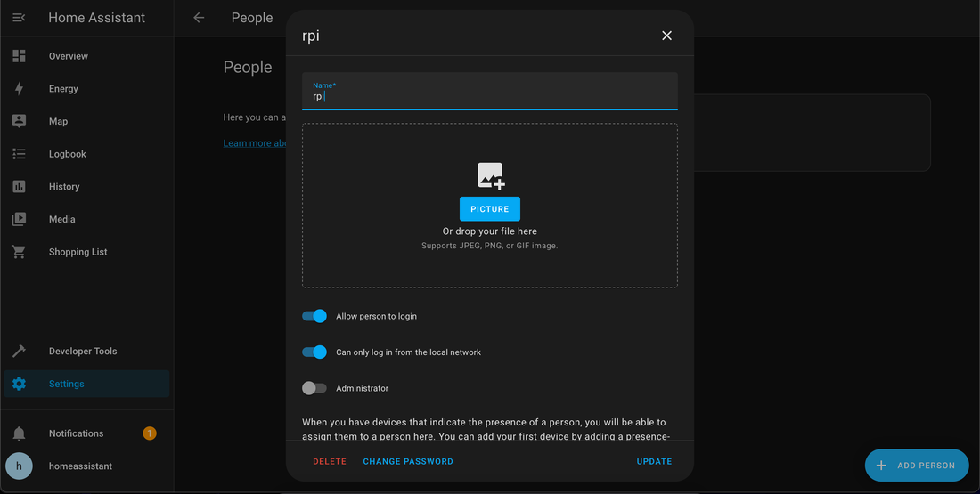The width and height of the screenshot is (980, 494).
Task: Open Settings in the sidebar
Action: pos(67,385)
